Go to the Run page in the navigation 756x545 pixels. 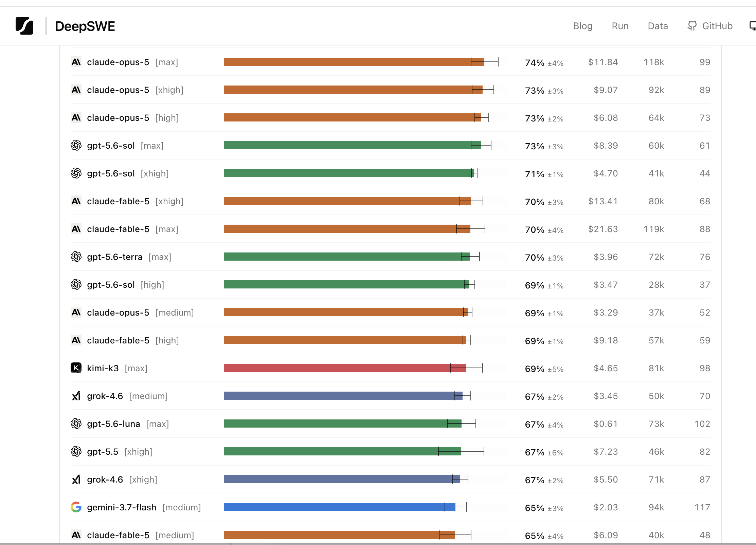coord(620,26)
